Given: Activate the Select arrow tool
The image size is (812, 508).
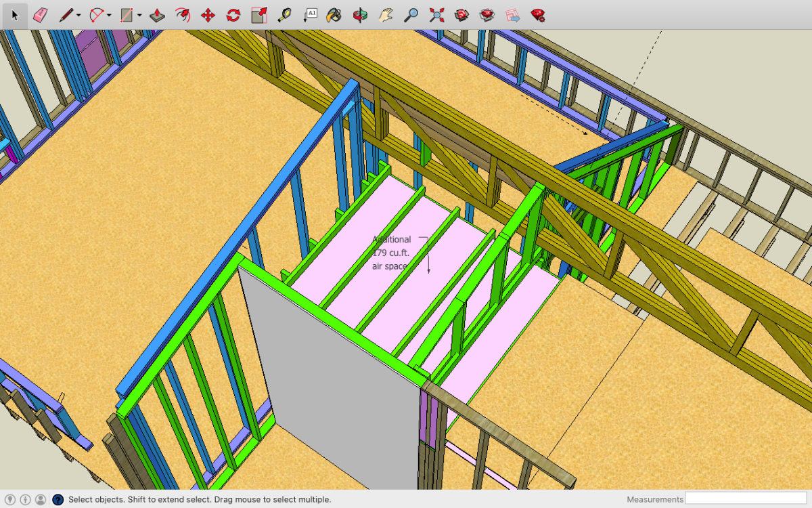Looking at the screenshot, I should tap(15, 15).
